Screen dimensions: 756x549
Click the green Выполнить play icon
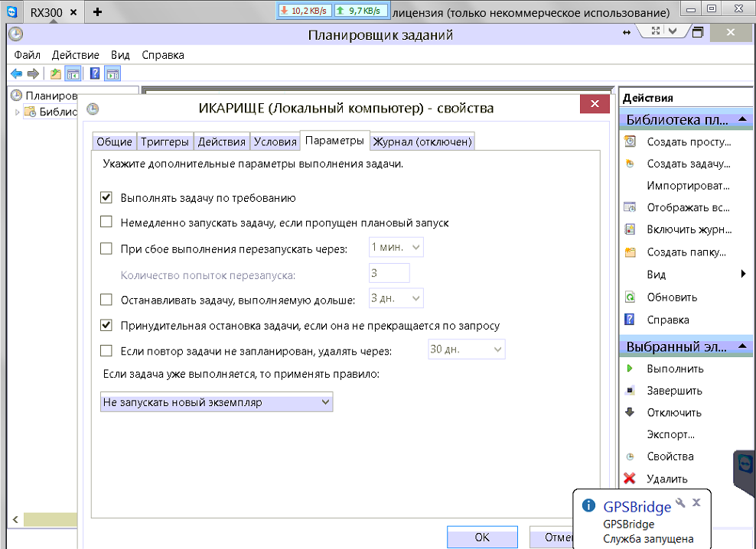click(630, 369)
